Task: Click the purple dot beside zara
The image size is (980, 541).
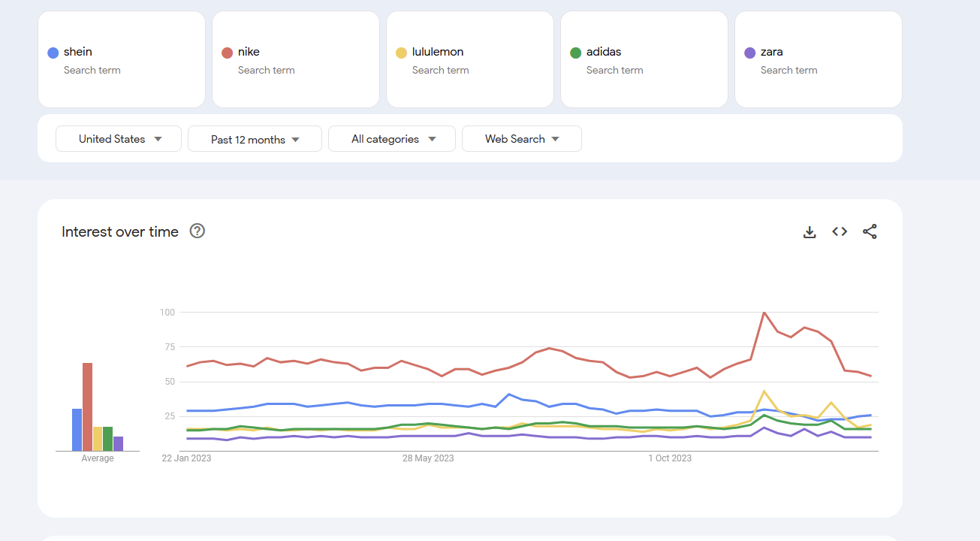Action: (750, 53)
